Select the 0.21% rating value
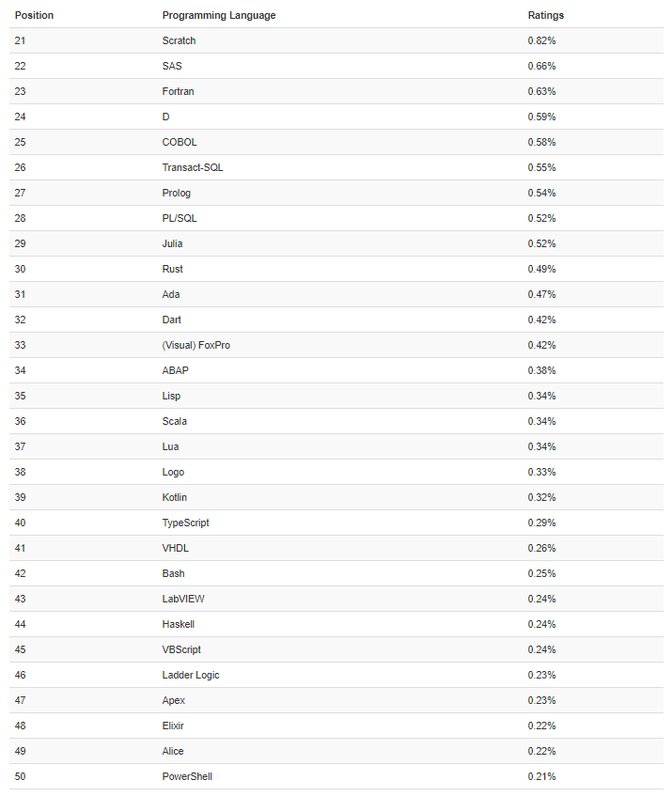Image resolution: width=672 pixels, height=796 pixels. pos(541,777)
